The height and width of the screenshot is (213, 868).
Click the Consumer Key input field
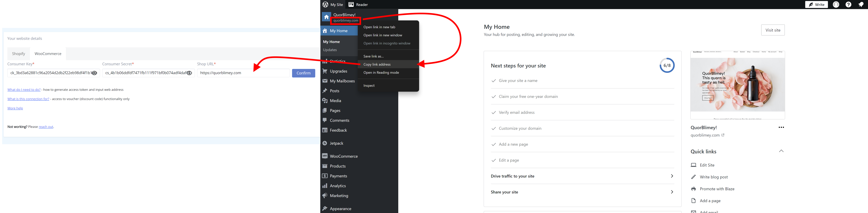[x=54, y=73]
